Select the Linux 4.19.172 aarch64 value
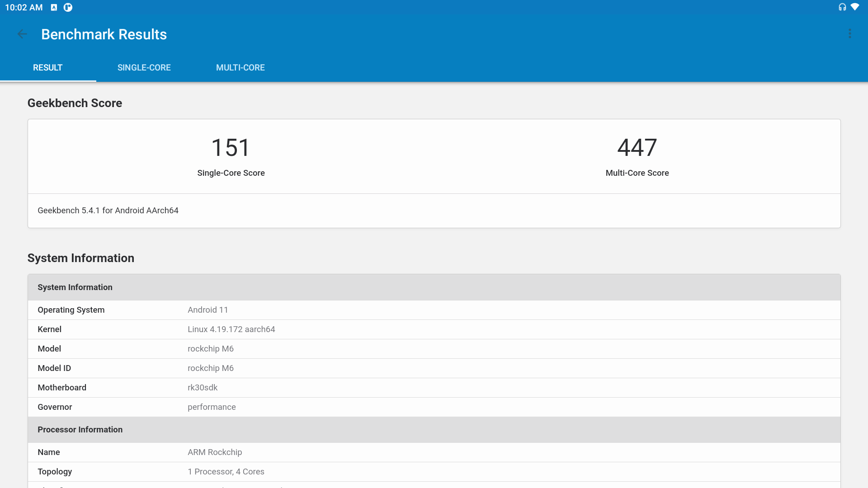The height and width of the screenshot is (488, 868). pyautogui.click(x=231, y=329)
